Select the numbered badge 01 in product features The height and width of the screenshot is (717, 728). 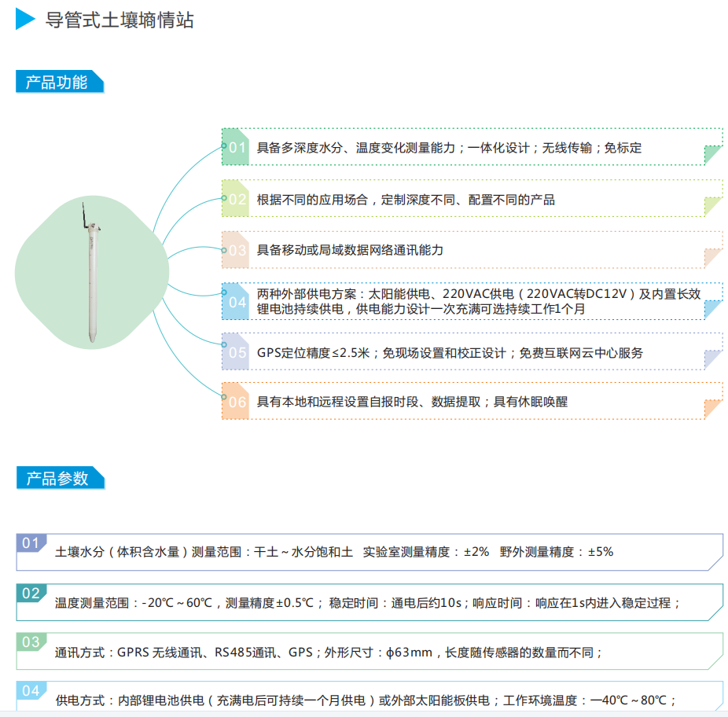[x=235, y=147]
